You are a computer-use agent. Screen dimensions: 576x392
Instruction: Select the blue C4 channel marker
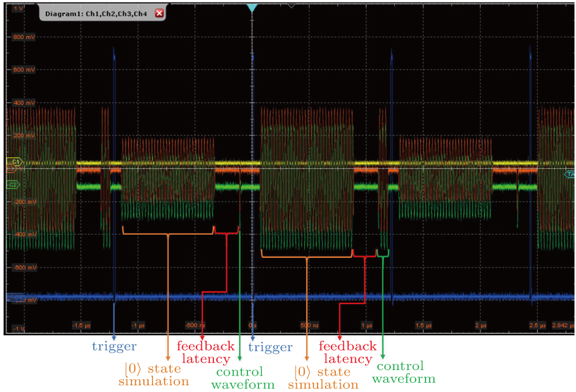pos(15,296)
